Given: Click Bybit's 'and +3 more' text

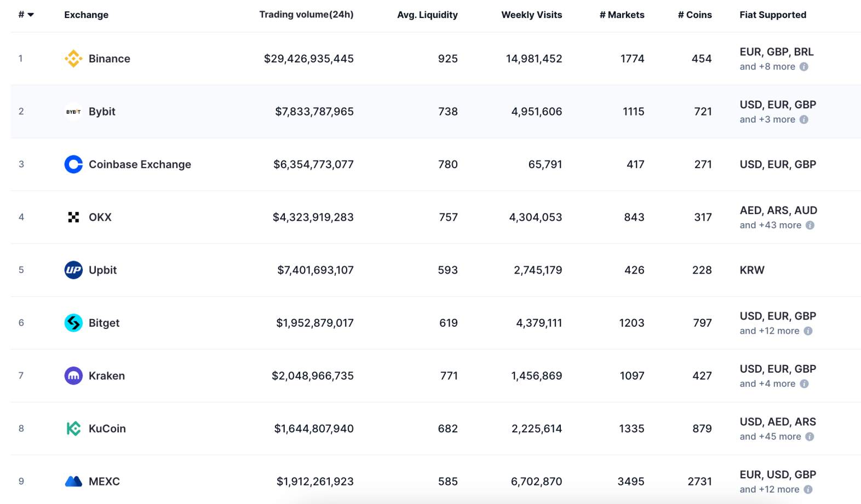Looking at the screenshot, I should pyautogui.click(x=767, y=119).
